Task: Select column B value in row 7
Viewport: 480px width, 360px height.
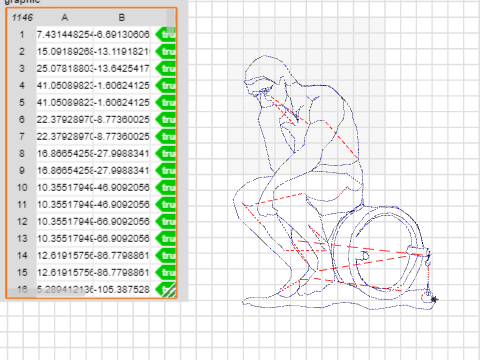Action: coord(122,136)
